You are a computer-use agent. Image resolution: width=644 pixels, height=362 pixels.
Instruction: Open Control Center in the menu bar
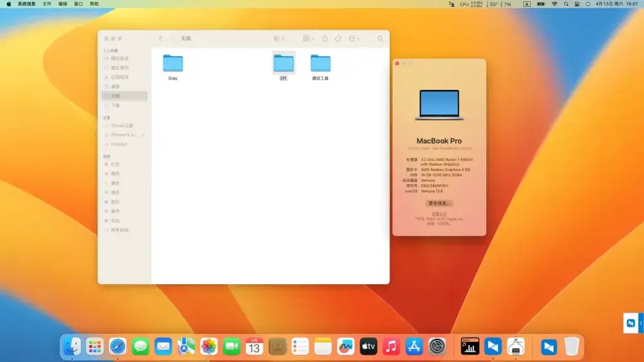(x=577, y=4)
